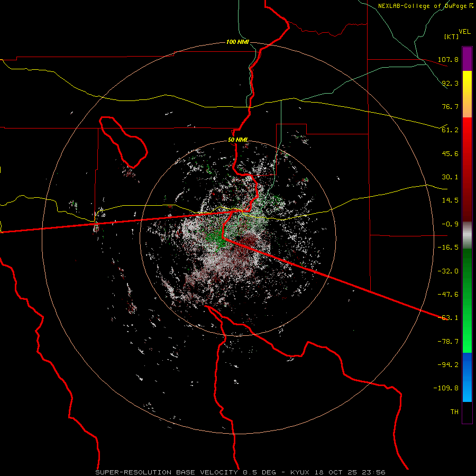The height and width of the screenshot is (476, 476).
Task: Click the blue segment of color bar
Action: tap(467, 377)
